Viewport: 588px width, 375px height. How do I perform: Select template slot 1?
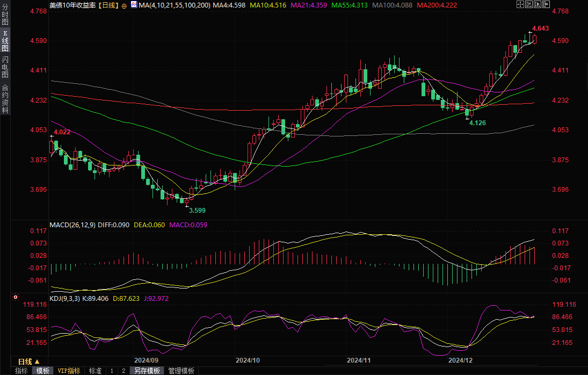(x=112, y=371)
